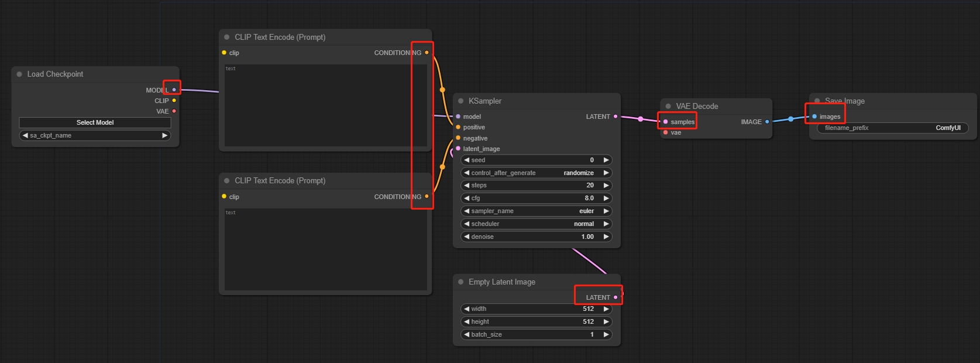980x363 pixels.
Task: Click the VAE output port on Load Checkpoint
Action: point(174,111)
